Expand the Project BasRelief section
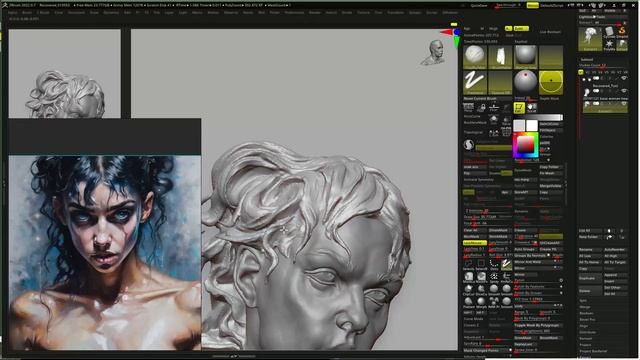The width and height of the screenshot is (640, 360). [x=593, y=351]
